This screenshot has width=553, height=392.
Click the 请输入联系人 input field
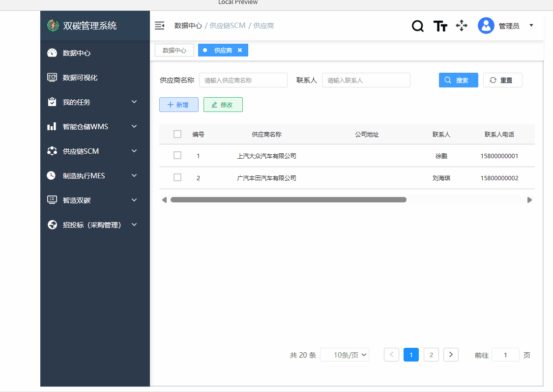[366, 80]
